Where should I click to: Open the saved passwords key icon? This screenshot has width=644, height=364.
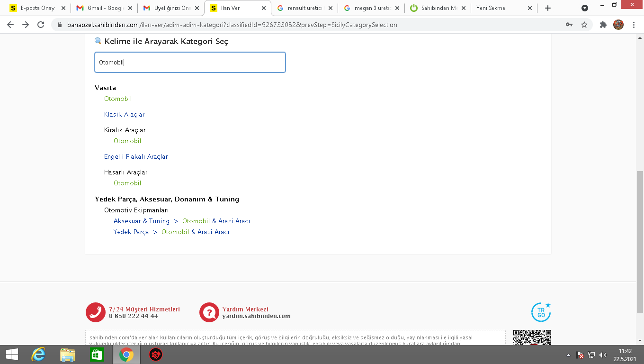569,25
